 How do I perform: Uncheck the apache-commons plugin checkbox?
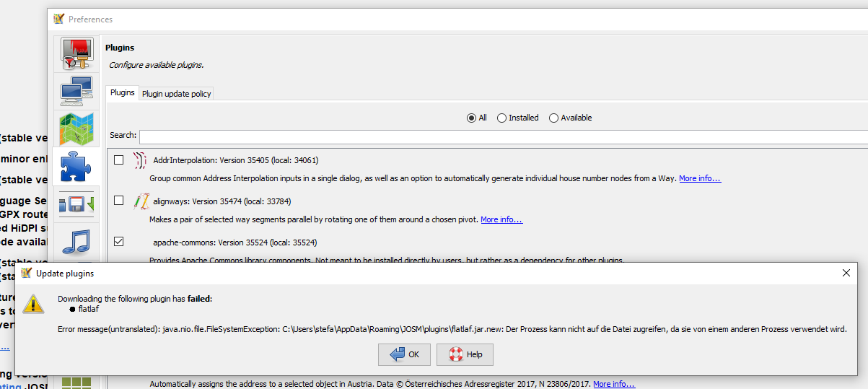119,242
